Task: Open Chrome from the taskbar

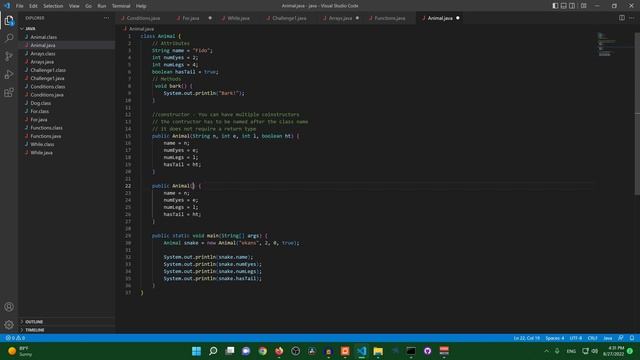Action: (262, 351)
